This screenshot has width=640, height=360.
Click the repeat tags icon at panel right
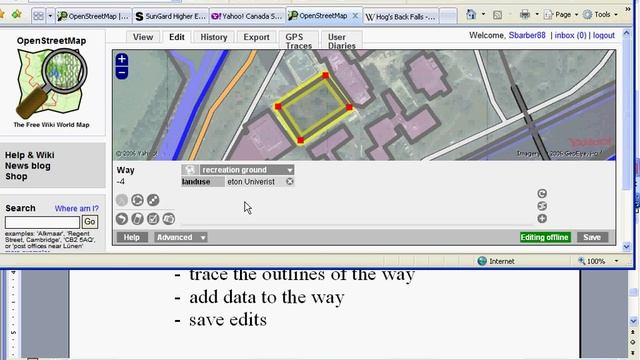pyautogui.click(x=542, y=193)
